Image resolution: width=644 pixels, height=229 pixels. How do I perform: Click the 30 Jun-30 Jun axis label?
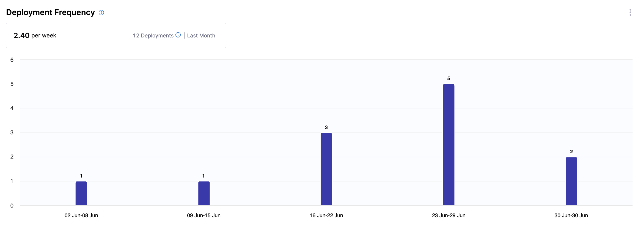571,215
